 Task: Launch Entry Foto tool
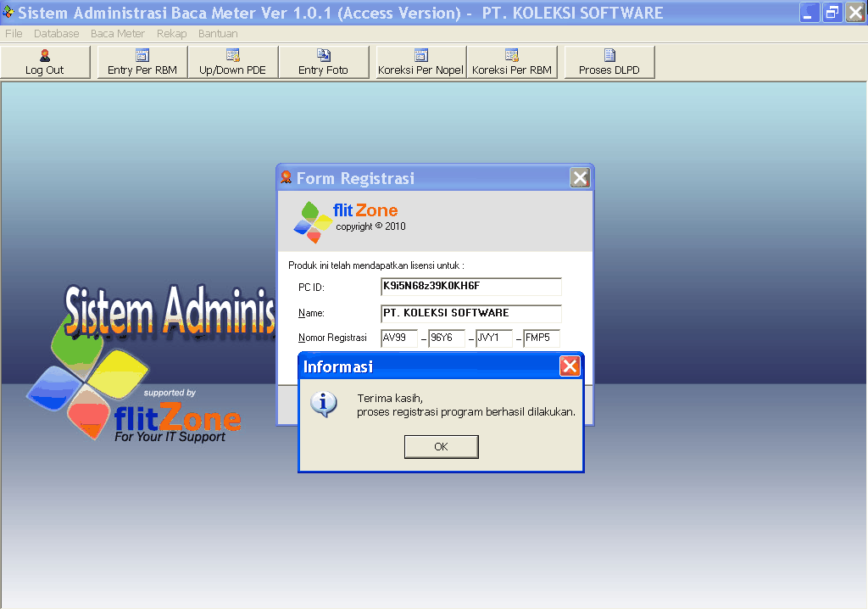pos(323,62)
